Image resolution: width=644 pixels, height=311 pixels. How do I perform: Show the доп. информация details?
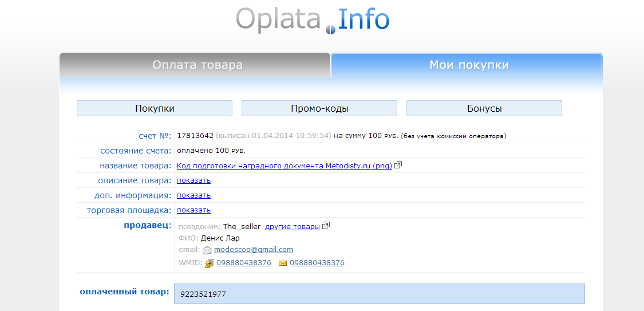point(193,195)
